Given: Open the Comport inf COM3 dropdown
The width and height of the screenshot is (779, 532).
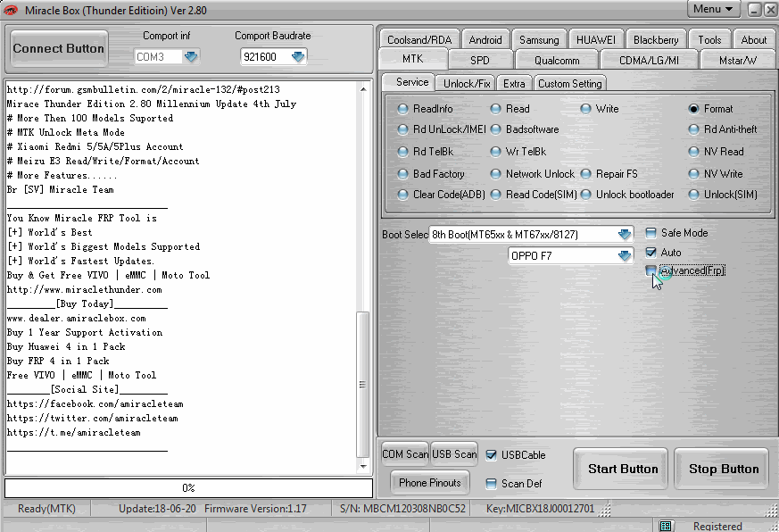Looking at the screenshot, I should [x=191, y=56].
